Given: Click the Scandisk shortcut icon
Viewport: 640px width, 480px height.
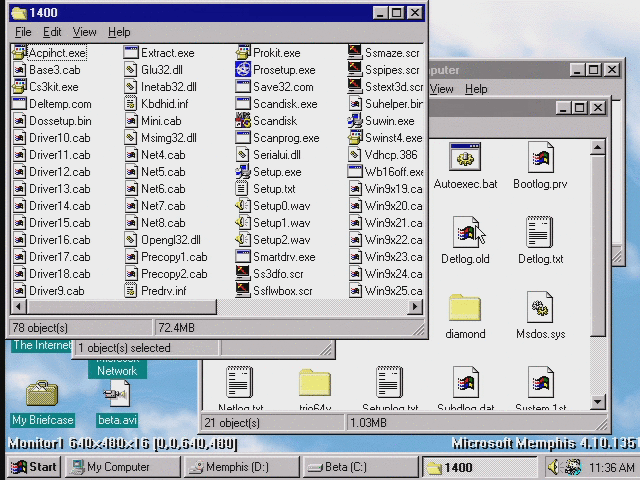Looking at the screenshot, I should [x=243, y=121].
